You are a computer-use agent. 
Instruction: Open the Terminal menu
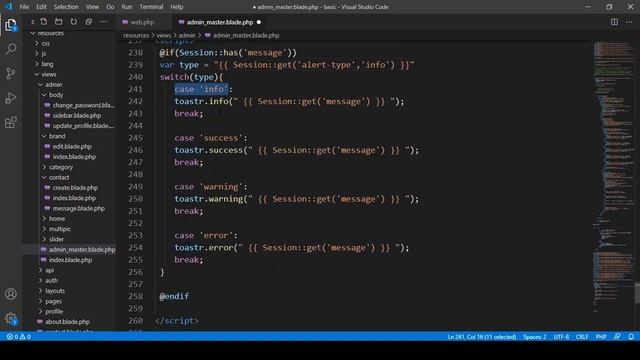pyautogui.click(x=151, y=7)
